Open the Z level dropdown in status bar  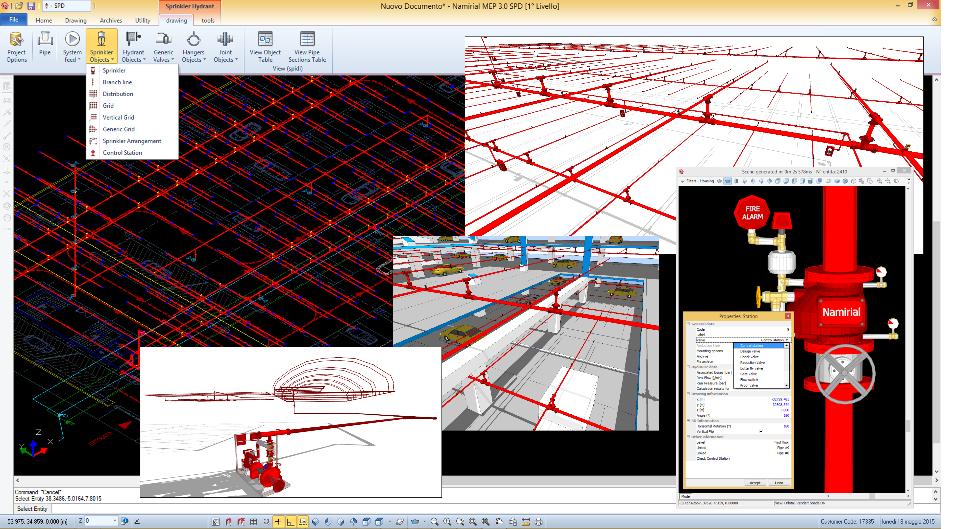pos(115,521)
